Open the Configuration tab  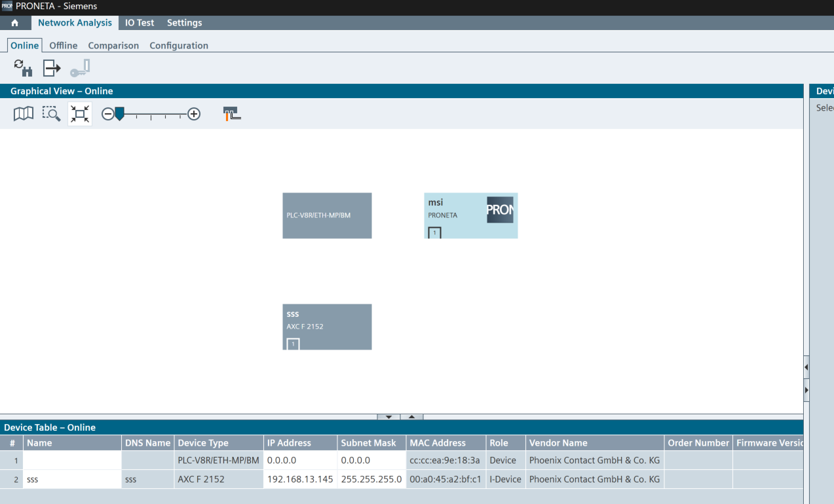pyautogui.click(x=179, y=46)
